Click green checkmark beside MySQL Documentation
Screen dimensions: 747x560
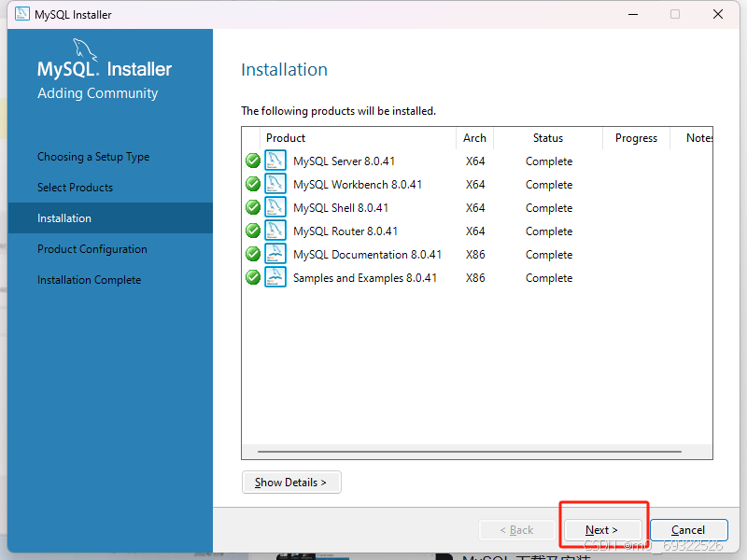[x=253, y=254]
